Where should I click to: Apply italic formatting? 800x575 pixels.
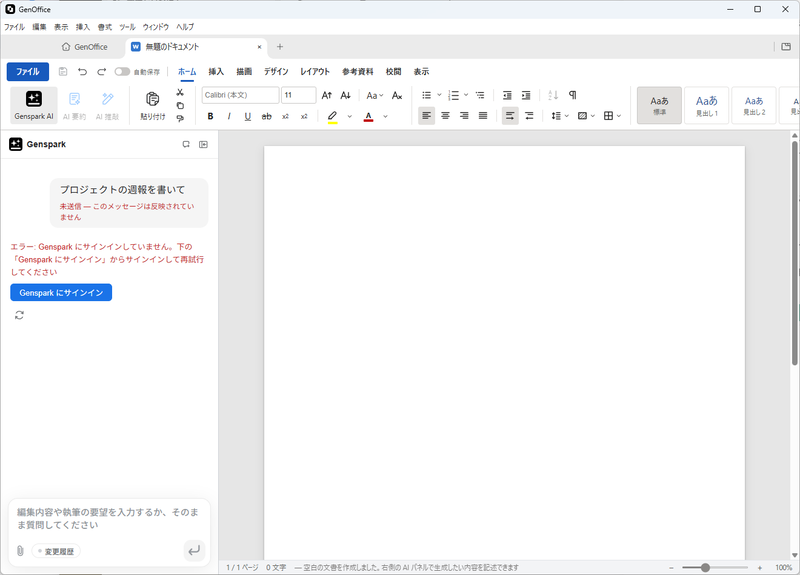(229, 116)
